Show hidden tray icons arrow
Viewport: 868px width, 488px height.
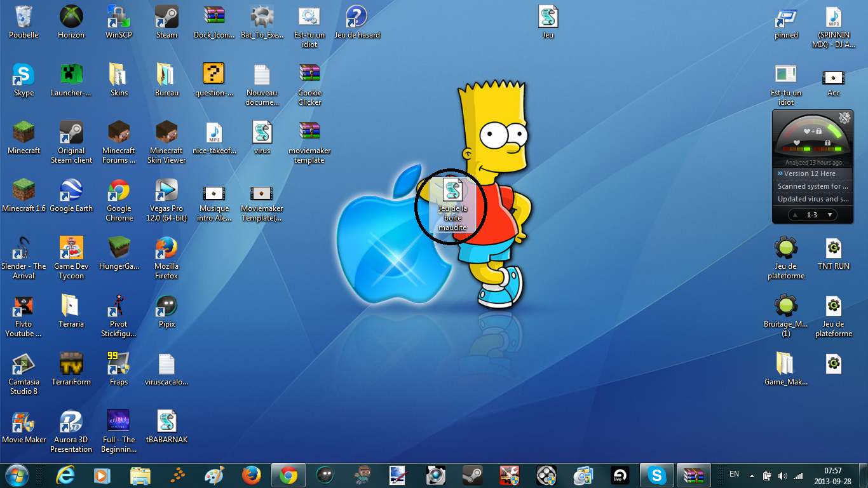752,475
